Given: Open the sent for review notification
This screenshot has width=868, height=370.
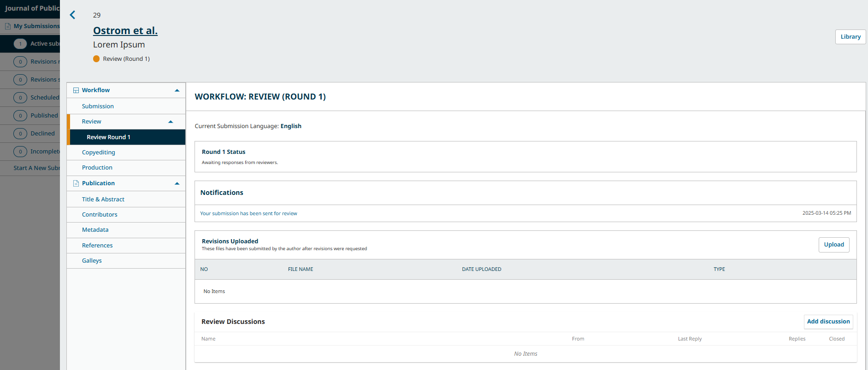Looking at the screenshot, I should click(x=248, y=213).
